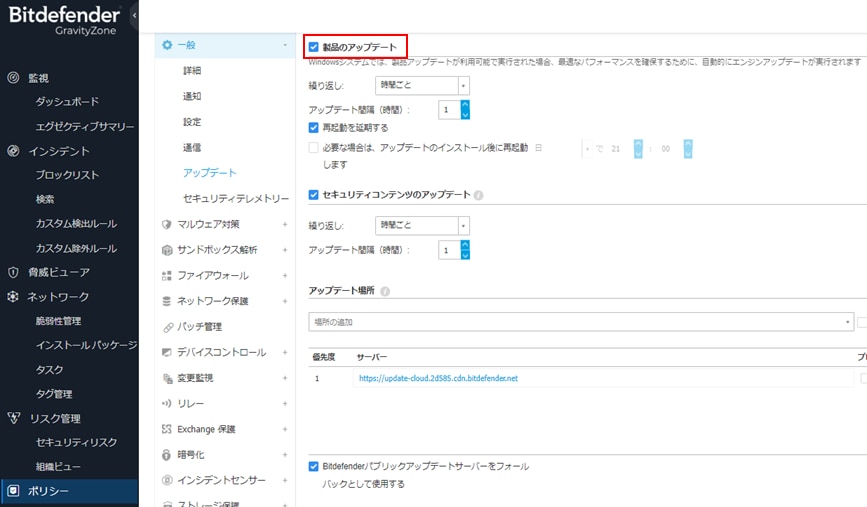Expand ファイアウォール section
This screenshot has height=507, width=867.
(x=285, y=275)
